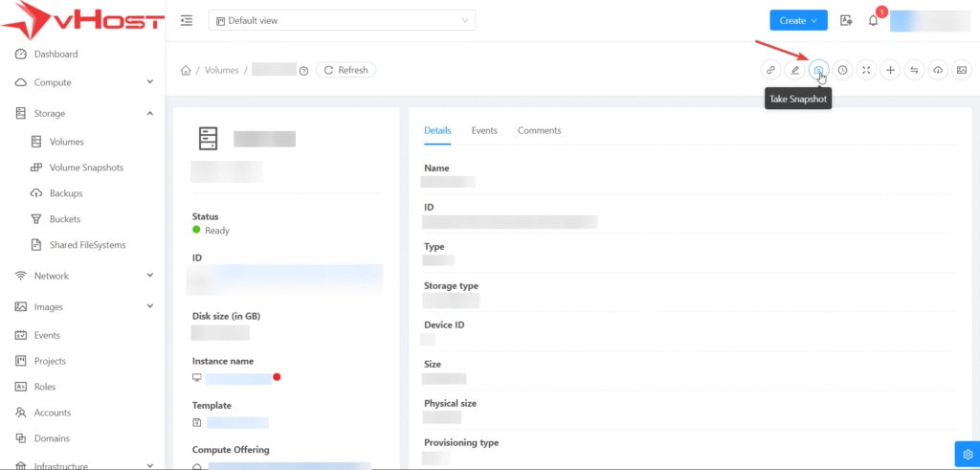This screenshot has height=470, width=980.
Task: Click the picture create template icon
Action: pos(962,70)
